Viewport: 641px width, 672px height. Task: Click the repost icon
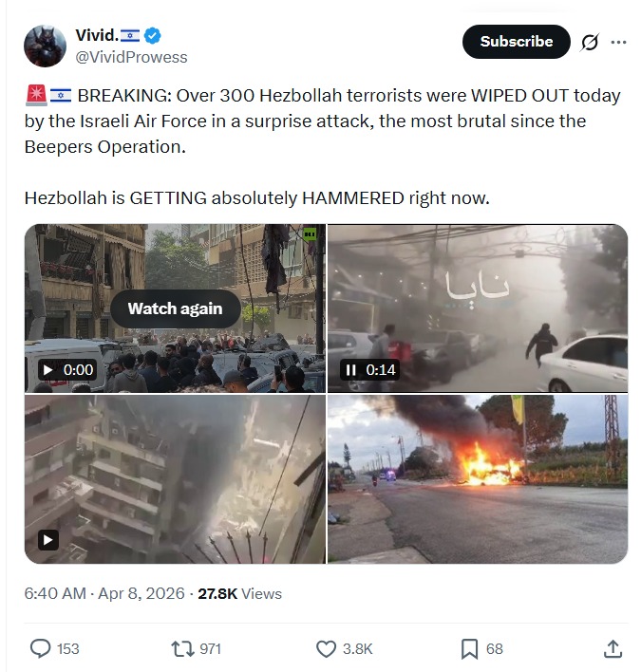click(x=183, y=649)
